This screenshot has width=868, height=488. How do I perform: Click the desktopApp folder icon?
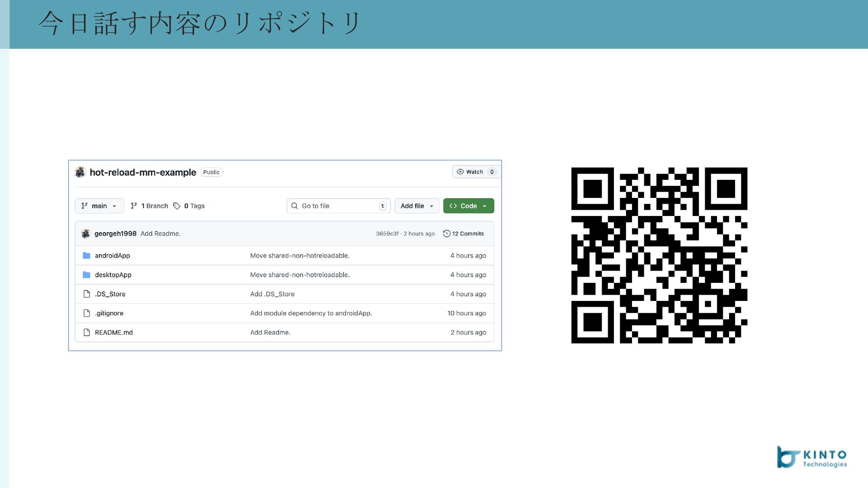tap(86, 275)
